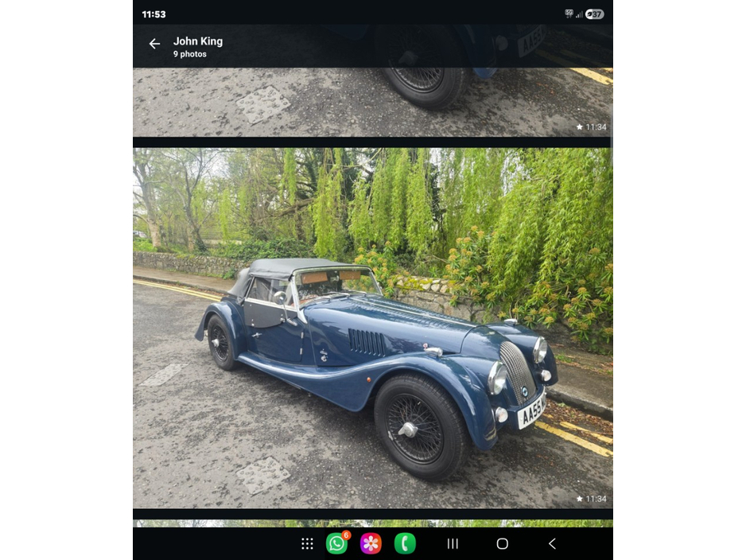
Task: Tap the 11:34 timestamp on the car photo
Action: coord(596,500)
